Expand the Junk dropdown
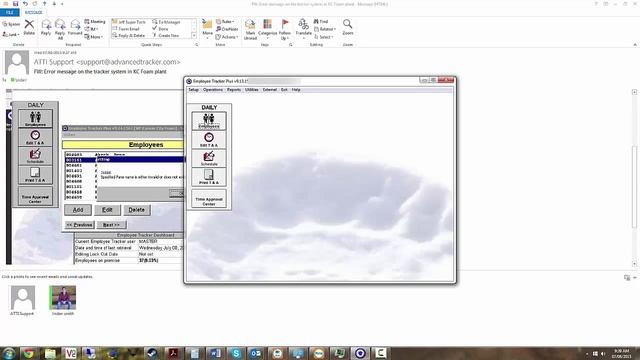Image resolution: width=640 pixels, height=360 pixels. [x=11, y=35]
